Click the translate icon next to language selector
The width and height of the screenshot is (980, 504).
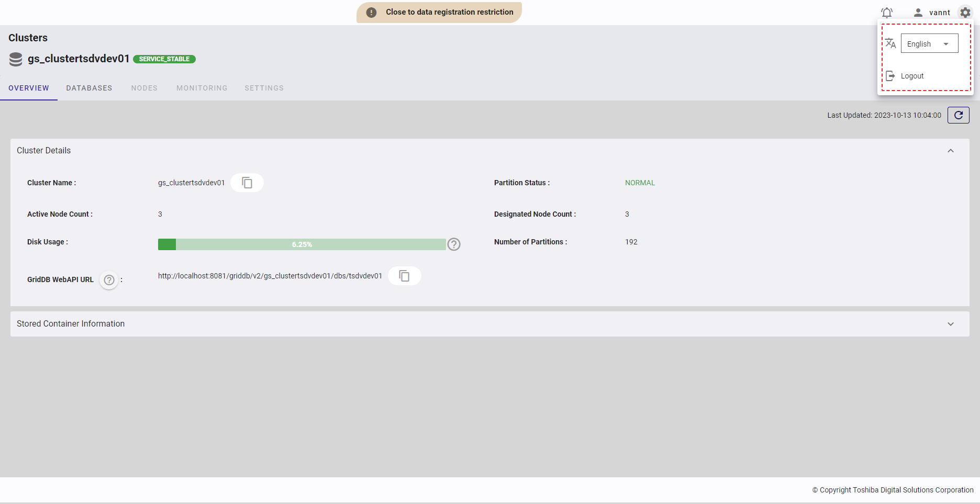(x=890, y=43)
